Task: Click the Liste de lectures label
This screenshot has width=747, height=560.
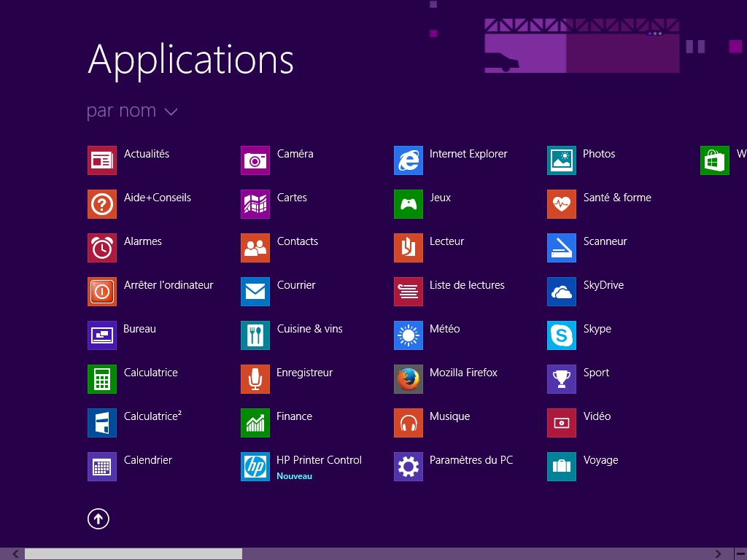Action: point(467,285)
